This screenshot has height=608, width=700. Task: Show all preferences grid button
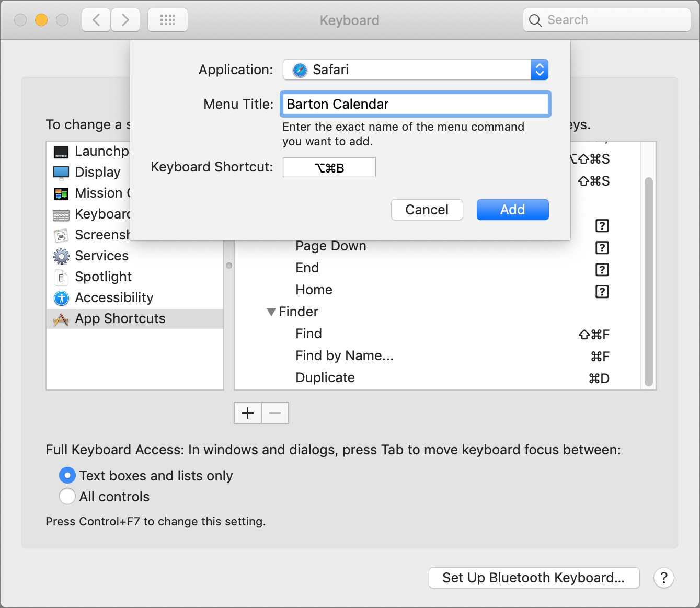(168, 20)
